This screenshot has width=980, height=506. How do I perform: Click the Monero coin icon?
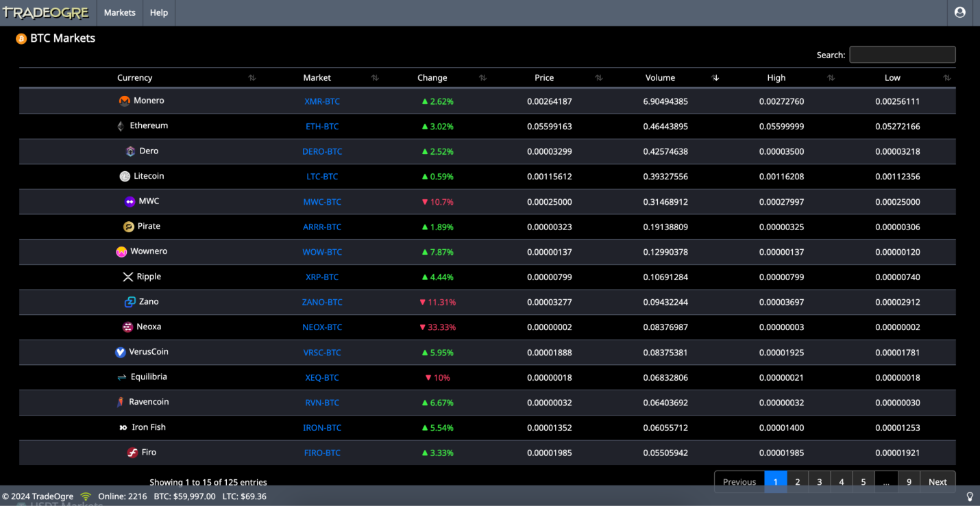pos(124,101)
